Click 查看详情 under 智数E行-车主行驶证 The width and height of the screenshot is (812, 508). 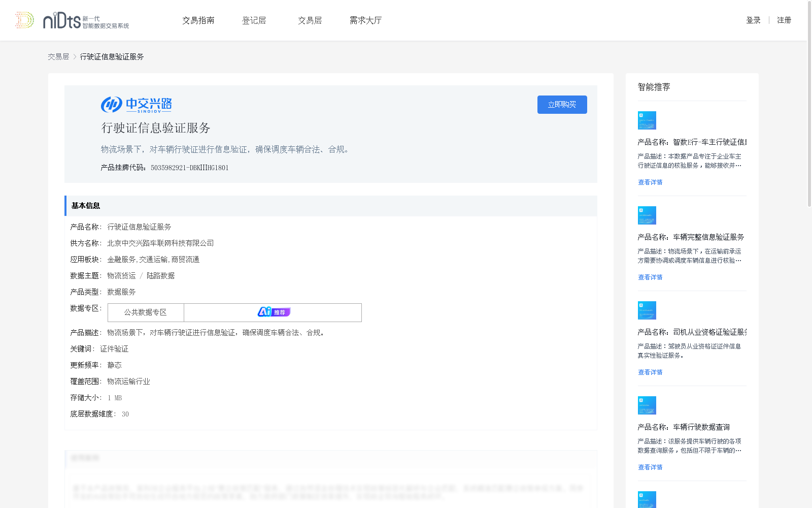pos(650,182)
